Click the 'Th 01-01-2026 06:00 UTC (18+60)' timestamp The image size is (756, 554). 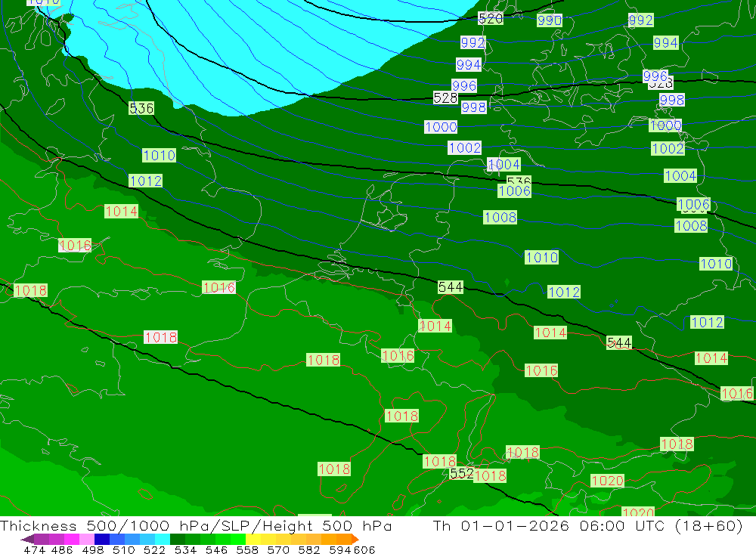click(x=587, y=525)
